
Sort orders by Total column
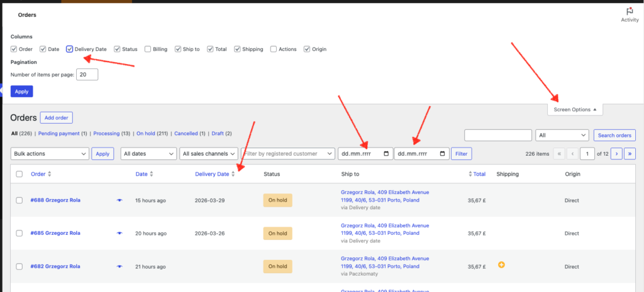point(479,174)
